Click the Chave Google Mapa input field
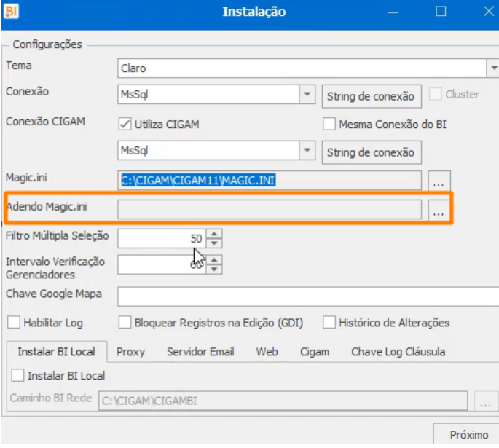The height and width of the screenshot is (448, 499). 308,296
